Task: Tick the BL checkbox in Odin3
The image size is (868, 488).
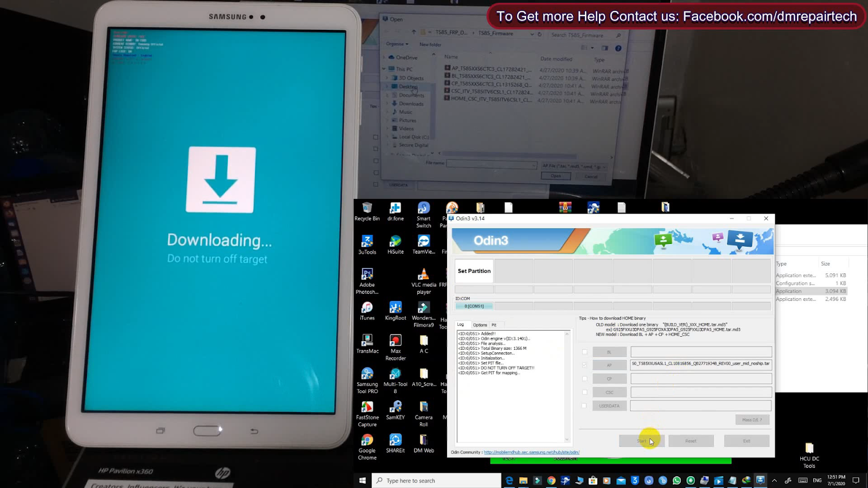Action: tap(584, 352)
